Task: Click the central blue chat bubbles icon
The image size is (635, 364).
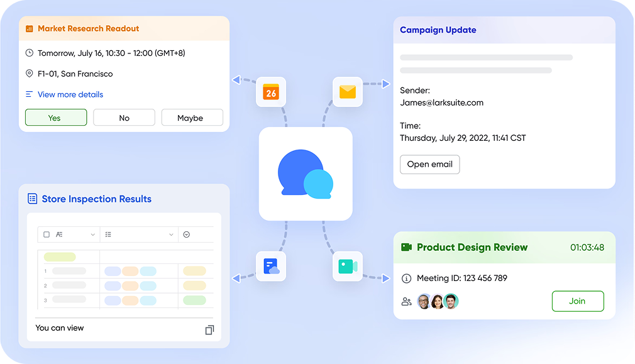Action: click(x=306, y=174)
